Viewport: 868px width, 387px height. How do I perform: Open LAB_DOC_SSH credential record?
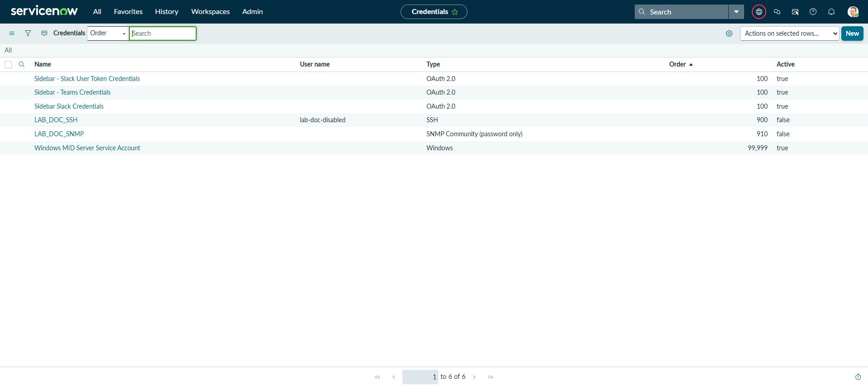coord(56,120)
